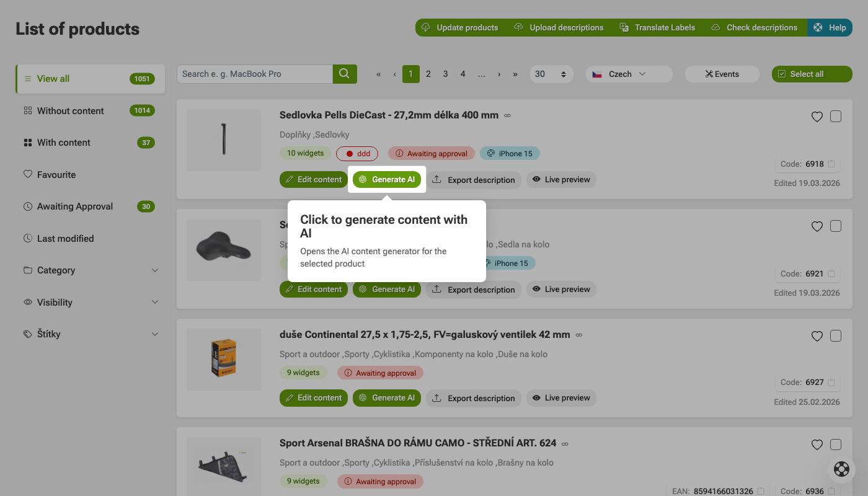This screenshot has width=868, height=496.
Task: Click the search magnifier button
Action: pyautogui.click(x=345, y=74)
